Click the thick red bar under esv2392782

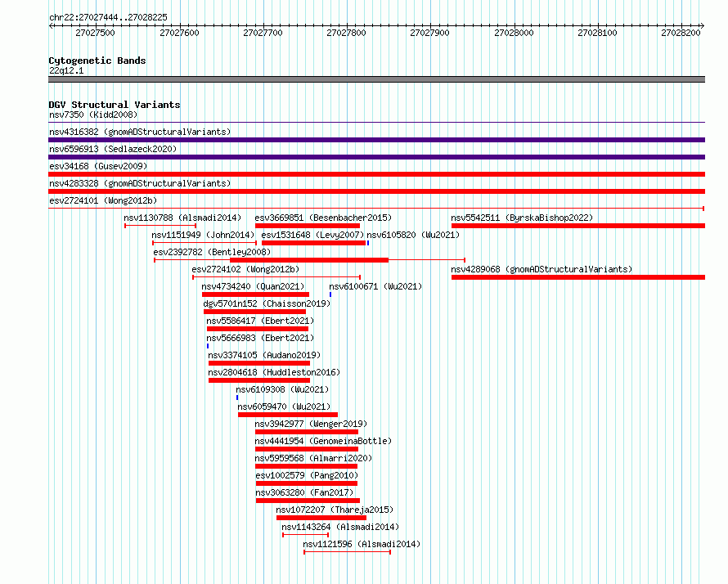pyautogui.click(x=309, y=260)
